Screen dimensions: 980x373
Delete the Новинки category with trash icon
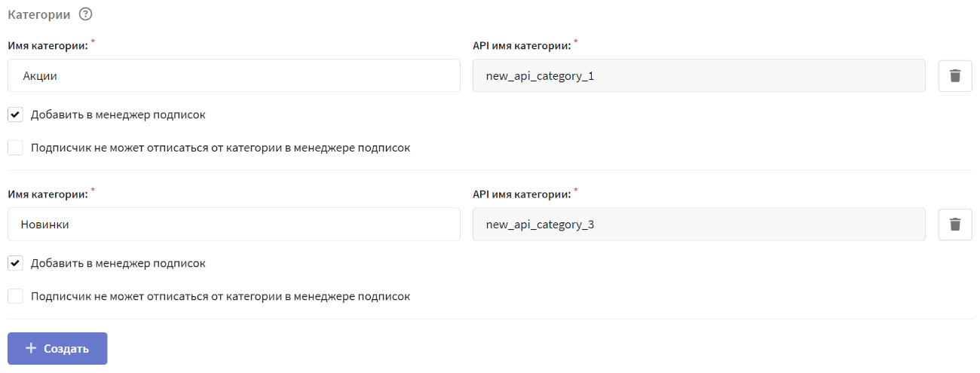955,224
